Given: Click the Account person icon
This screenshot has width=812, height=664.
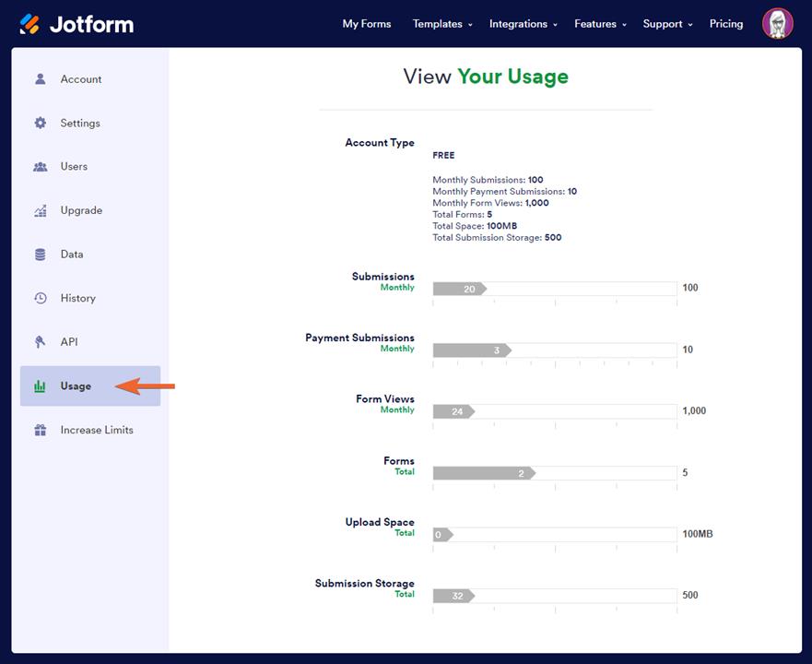Looking at the screenshot, I should coord(40,78).
